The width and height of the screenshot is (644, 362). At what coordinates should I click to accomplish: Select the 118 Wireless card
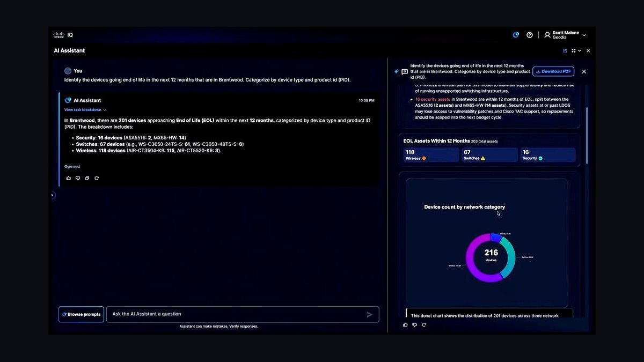click(431, 155)
